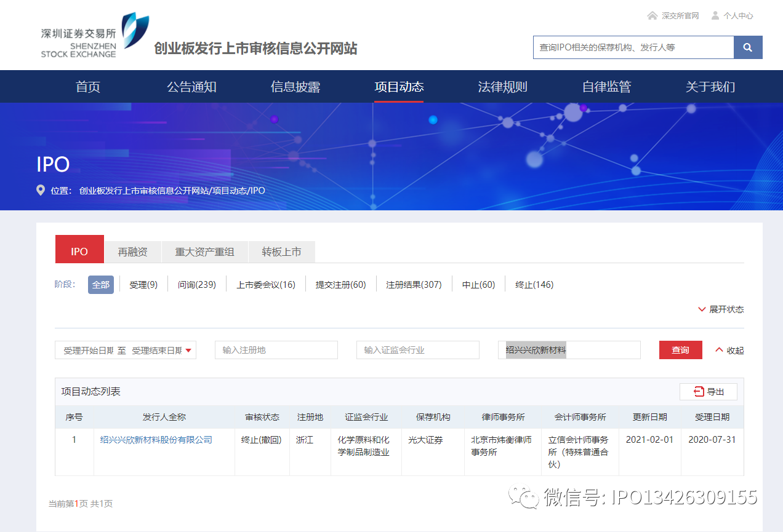Click 发行人全称 column header
Screen dimensions: 783x532
click(x=164, y=417)
